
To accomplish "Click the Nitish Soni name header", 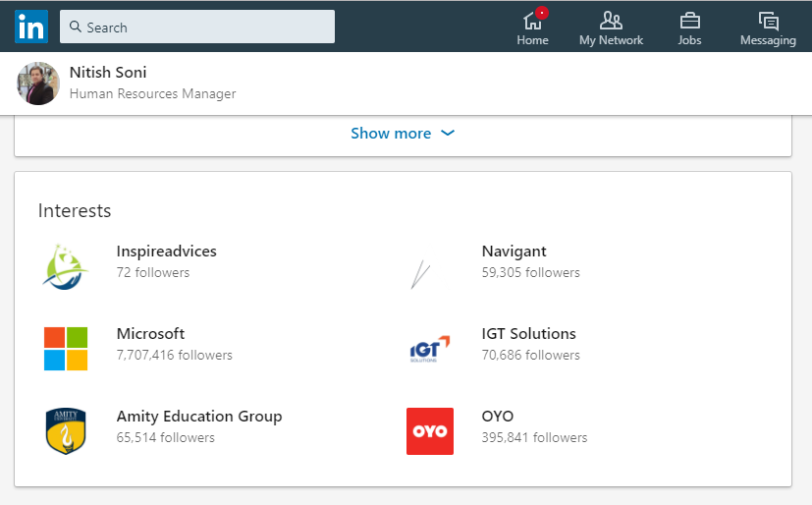I will [108, 73].
